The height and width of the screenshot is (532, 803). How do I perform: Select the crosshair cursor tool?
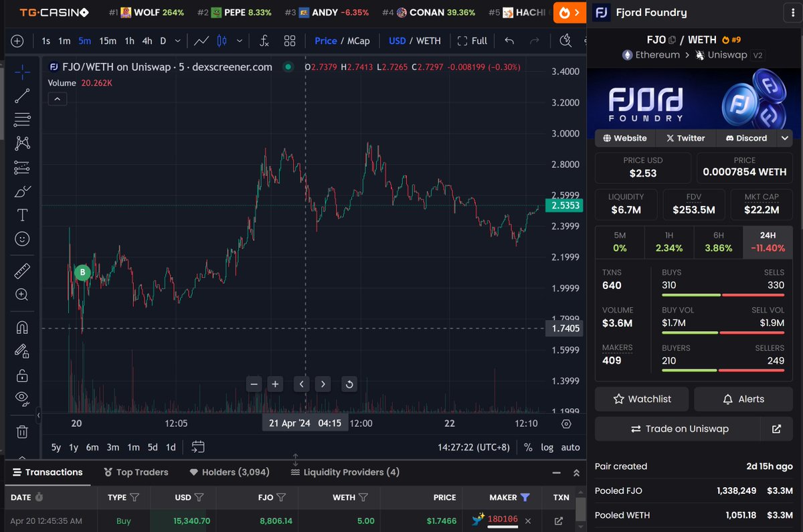pyautogui.click(x=22, y=72)
